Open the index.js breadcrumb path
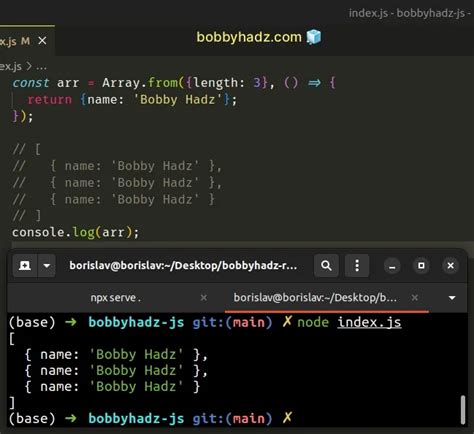This screenshot has height=434, width=474. point(11,67)
